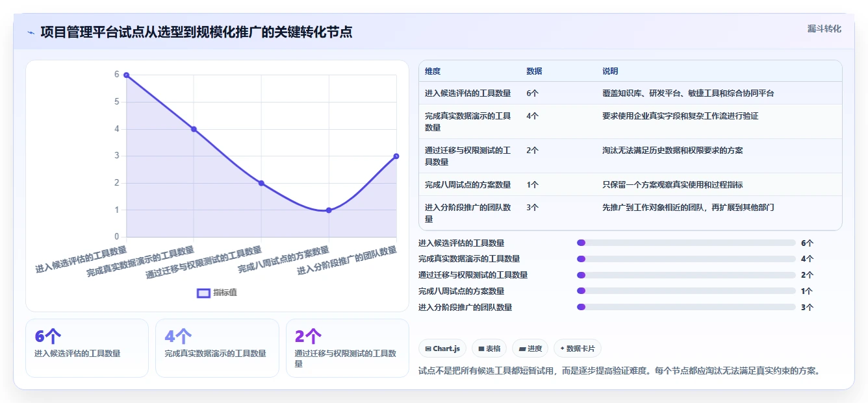Screen dimensions: 868x403
Task: Click x-axis label 进入候选评估的工具数量
Action: pyautogui.click(x=81, y=258)
